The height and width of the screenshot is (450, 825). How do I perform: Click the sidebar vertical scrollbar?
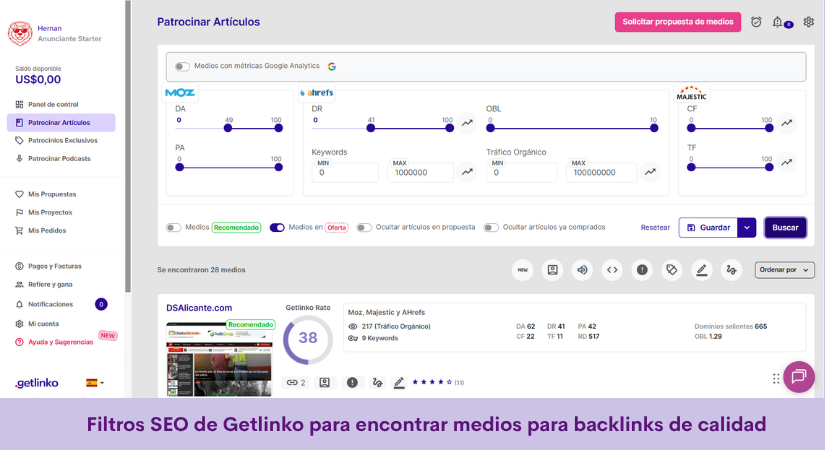point(128,146)
